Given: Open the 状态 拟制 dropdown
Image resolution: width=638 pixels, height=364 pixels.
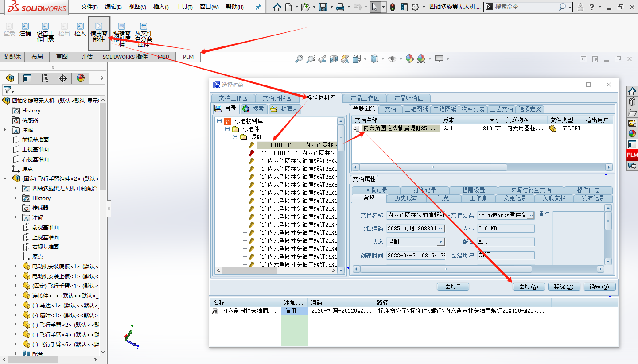Looking at the screenshot, I should click(441, 242).
